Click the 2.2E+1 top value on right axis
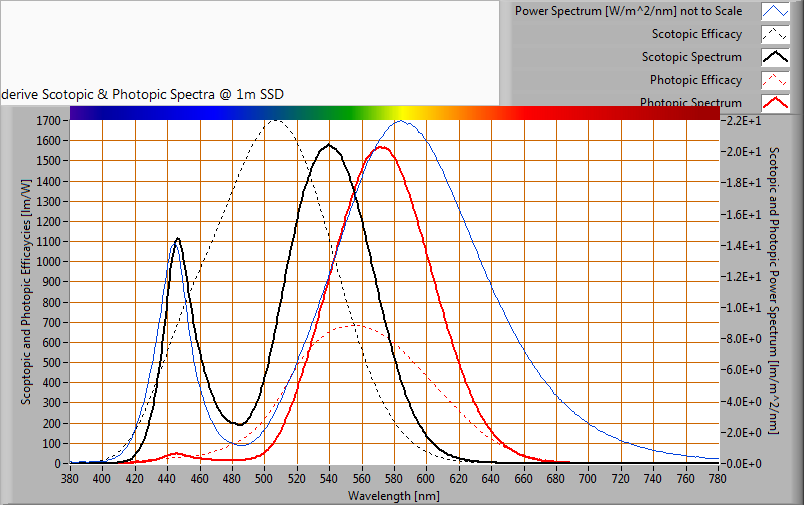This screenshot has width=804, height=505. pyautogui.click(x=740, y=121)
